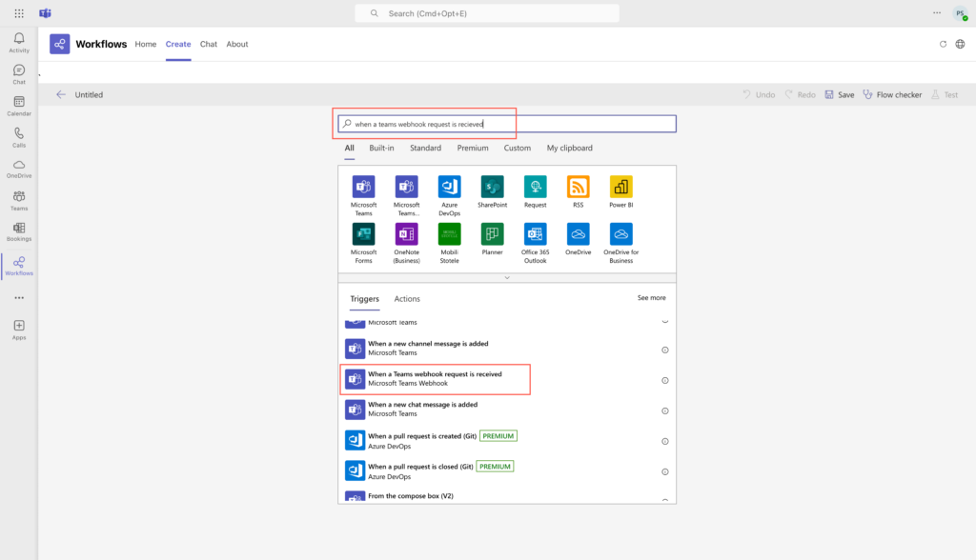
Task: Switch to the Actions tab
Action: (x=407, y=298)
